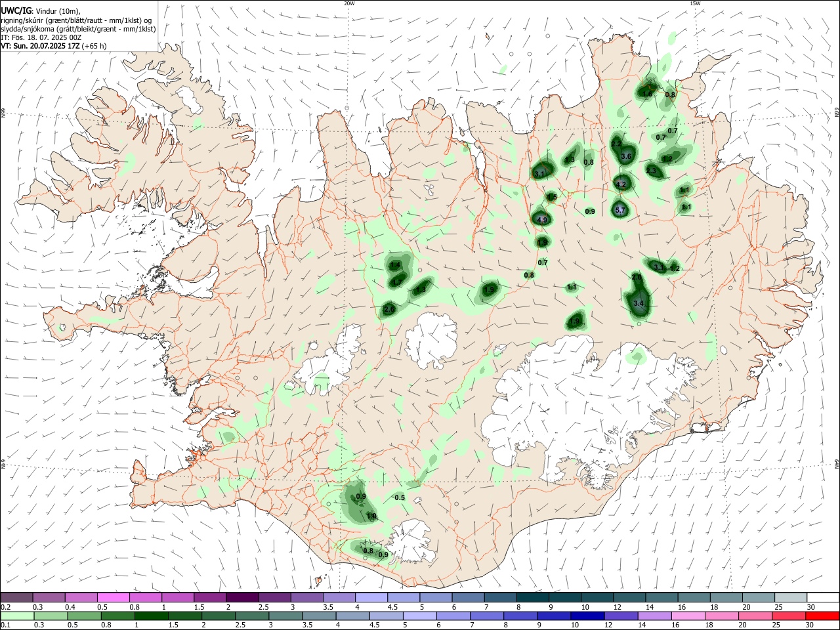Click the 20W longitude label
Image resolution: width=840 pixels, height=630 pixels.
point(349,3)
